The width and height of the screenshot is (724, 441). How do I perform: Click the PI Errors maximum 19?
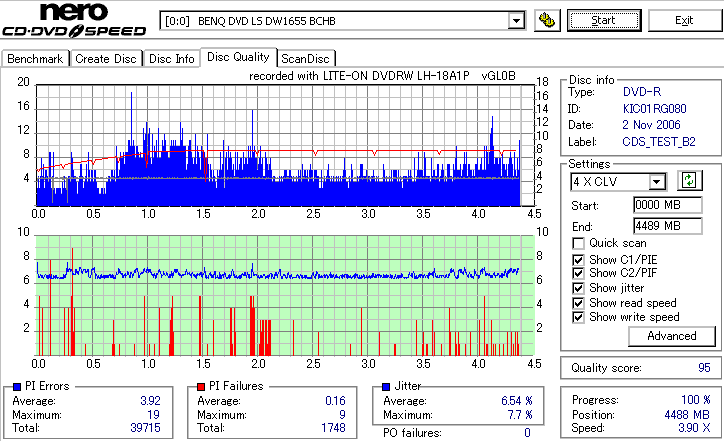pyautogui.click(x=154, y=415)
